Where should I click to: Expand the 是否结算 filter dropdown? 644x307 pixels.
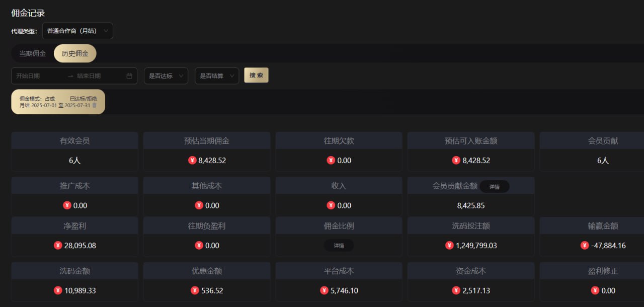coord(216,76)
